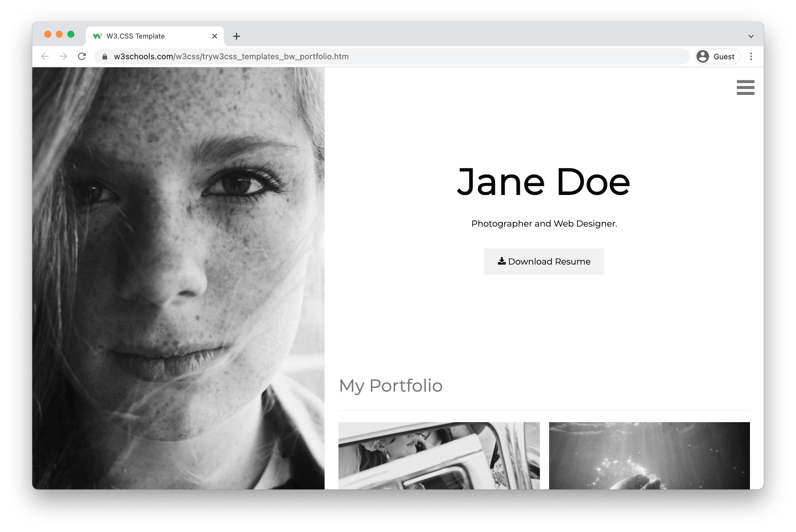The width and height of the screenshot is (796, 532).
Task: Click the Download Resume button
Action: click(x=544, y=261)
